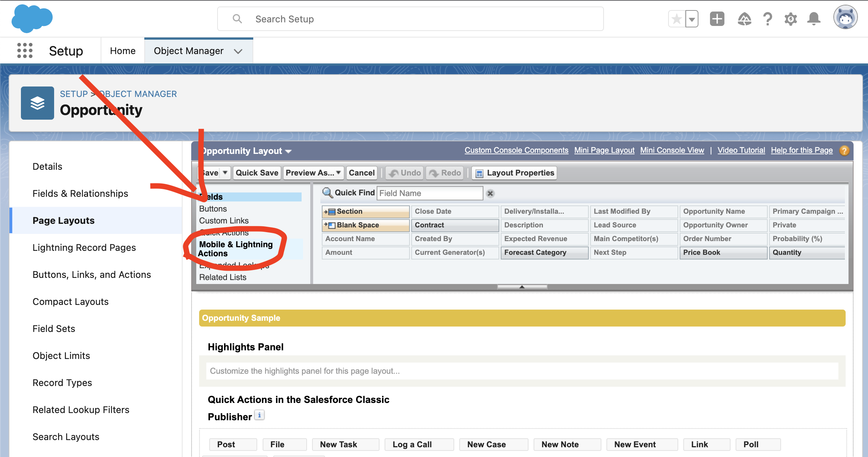Open Record Types in the sidebar

pos(62,383)
